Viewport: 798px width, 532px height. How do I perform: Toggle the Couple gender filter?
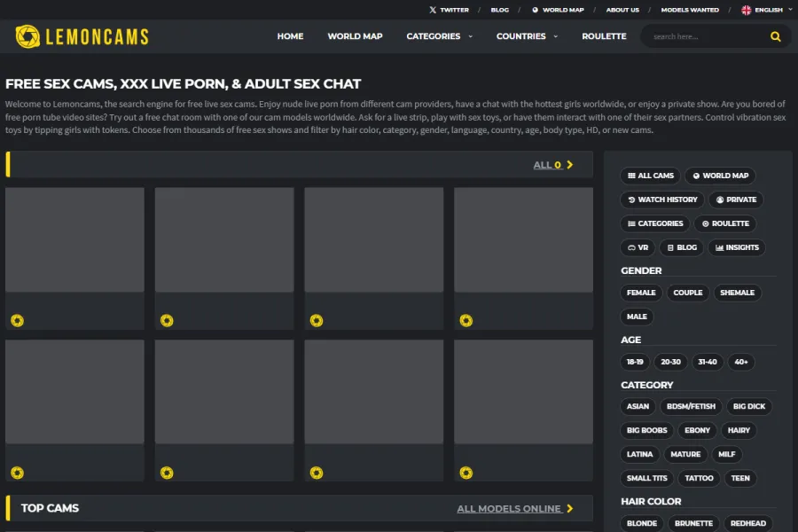click(687, 293)
